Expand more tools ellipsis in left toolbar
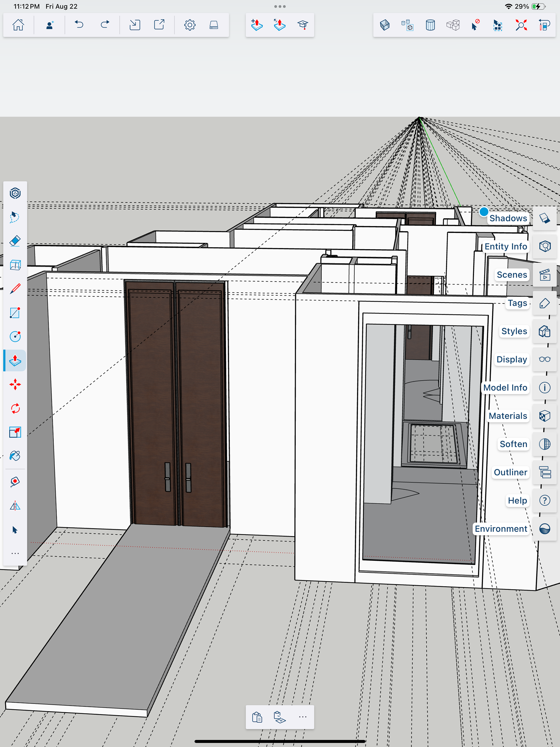560x747 pixels. pos(15,554)
